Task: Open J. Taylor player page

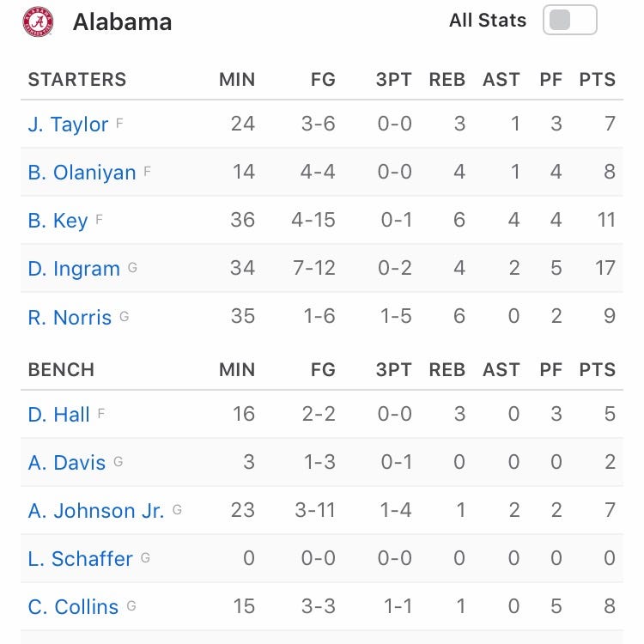Action: point(68,124)
